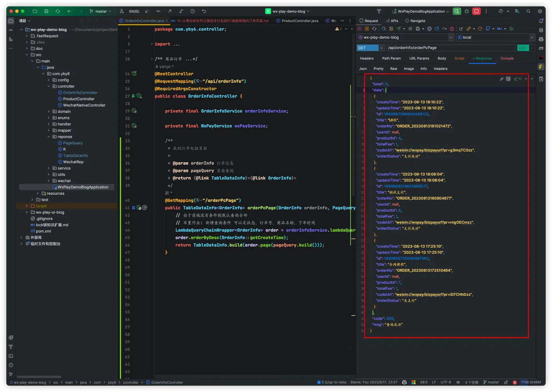Expand the wx-play-ui-blog module
This screenshot has height=392, width=552.
(27, 213)
